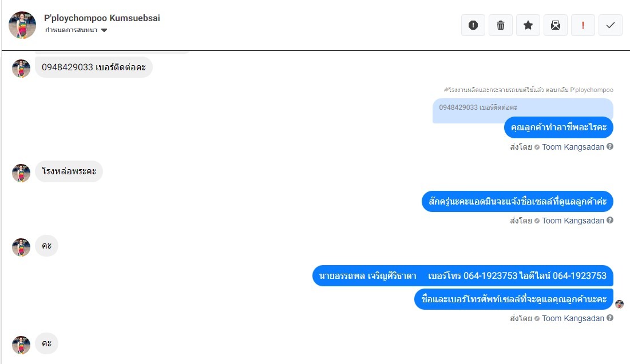The height and width of the screenshot is (364, 630).
Task: Click help icon beside first Toom Kangsadan
Action: coord(610,146)
